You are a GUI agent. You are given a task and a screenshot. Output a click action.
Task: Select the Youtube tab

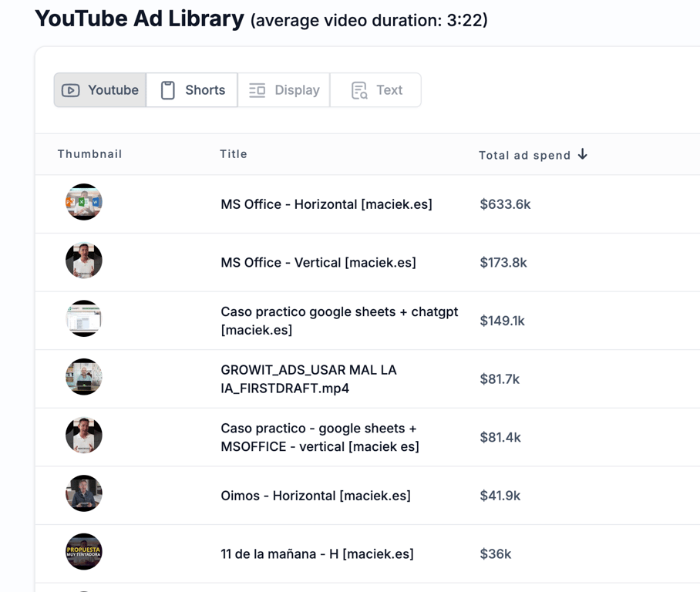(100, 90)
